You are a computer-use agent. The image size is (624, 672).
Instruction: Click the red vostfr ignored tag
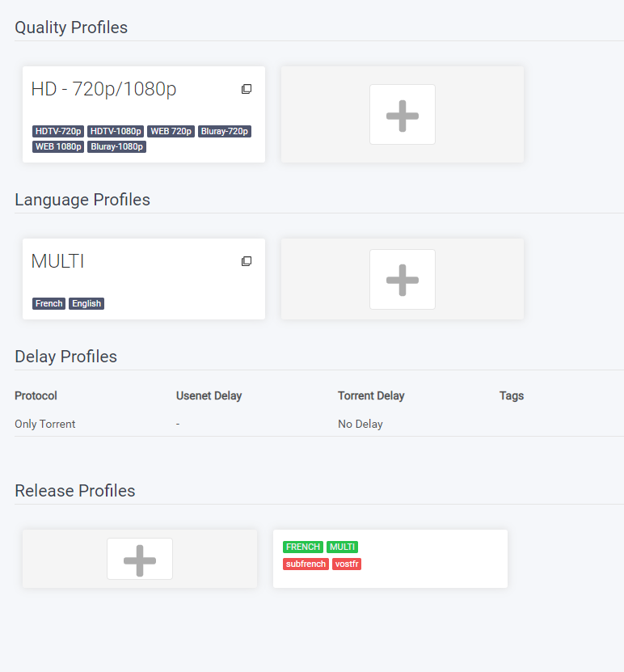click(347, 564)
